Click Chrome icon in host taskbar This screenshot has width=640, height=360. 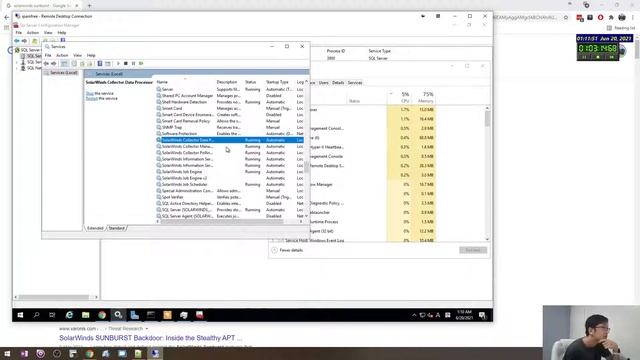(89, 353)
